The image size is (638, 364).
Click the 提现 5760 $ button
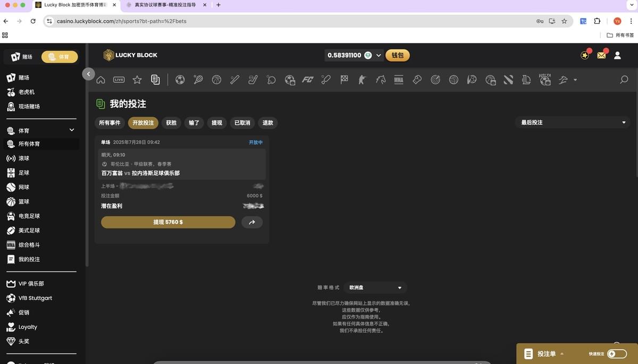click(168, 222)
